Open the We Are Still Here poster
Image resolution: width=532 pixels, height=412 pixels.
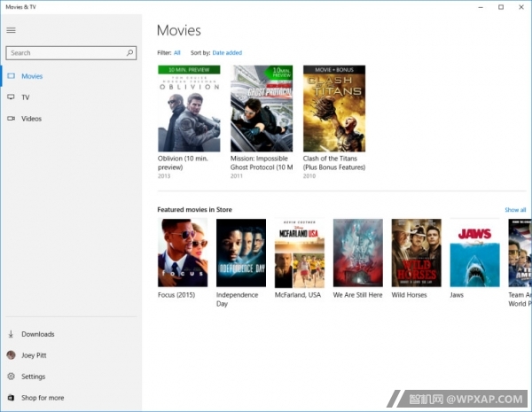358,253
